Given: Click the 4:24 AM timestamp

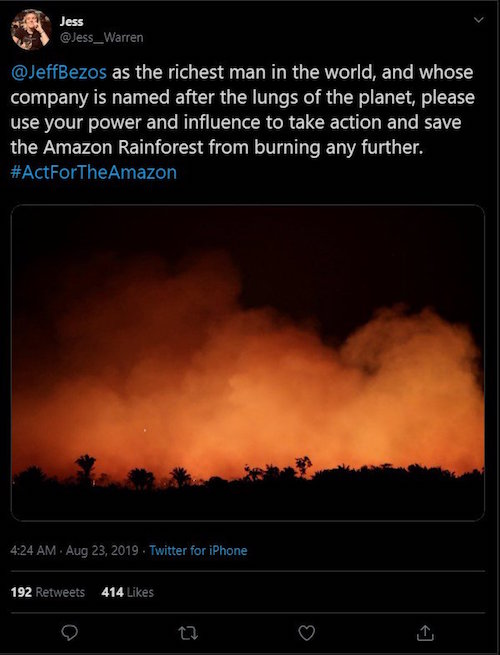Looking at the screenshot, I should (x=33, y=551).
